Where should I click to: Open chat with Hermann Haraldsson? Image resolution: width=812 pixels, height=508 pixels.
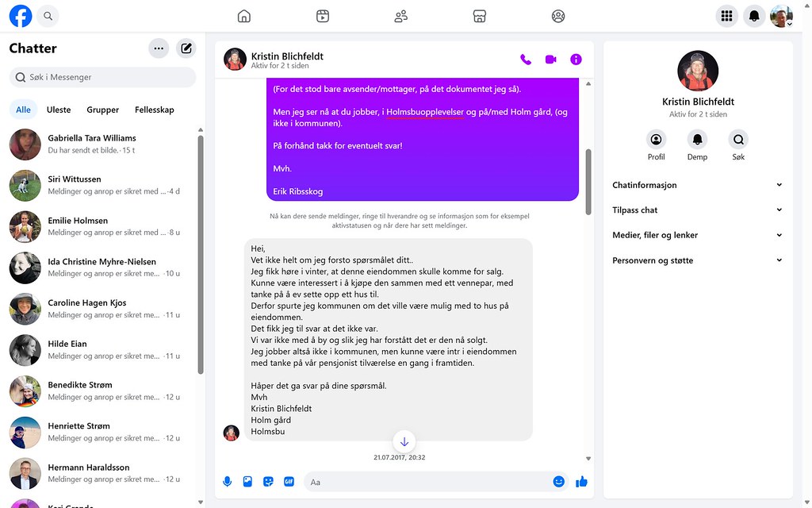(100, 473)
